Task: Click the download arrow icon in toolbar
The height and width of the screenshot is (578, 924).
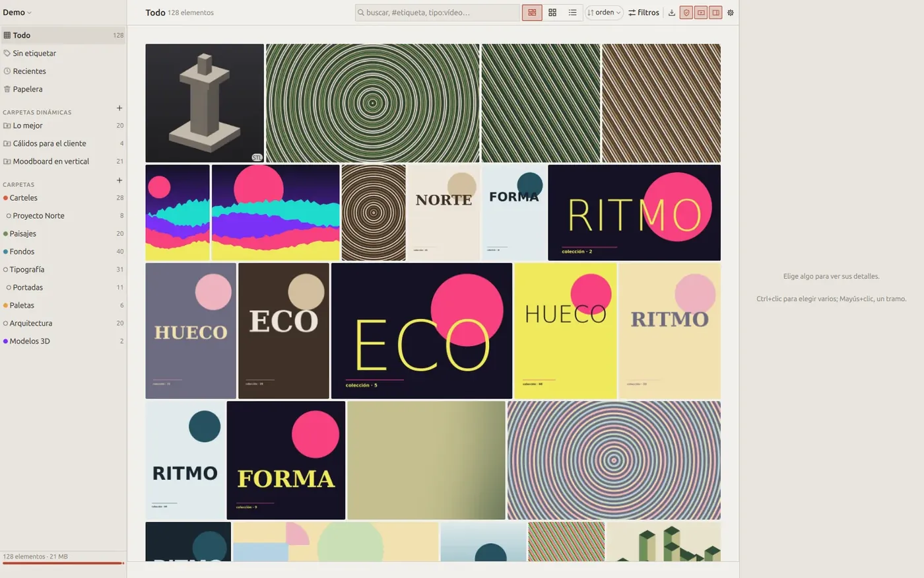Action: click(671, 13)
